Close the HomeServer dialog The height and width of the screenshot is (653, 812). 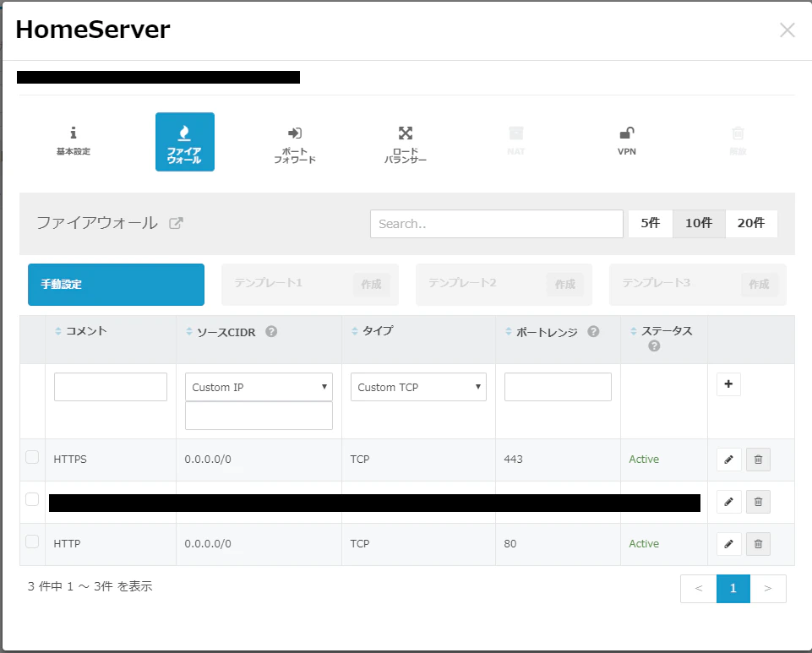(787, 30)
